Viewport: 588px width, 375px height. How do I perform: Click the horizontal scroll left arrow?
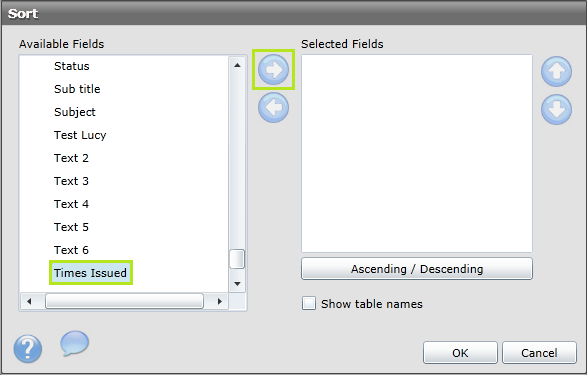(29, 301)
